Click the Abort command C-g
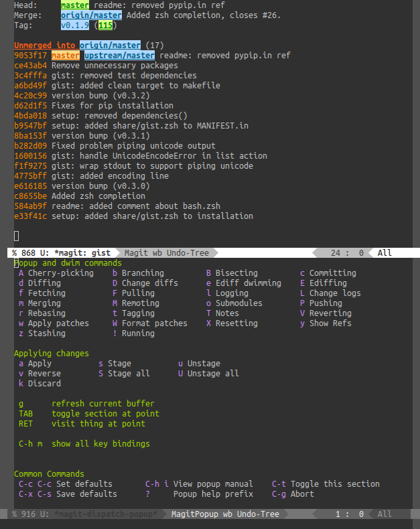Screen dimensions: 420x529 pos(301,494)
